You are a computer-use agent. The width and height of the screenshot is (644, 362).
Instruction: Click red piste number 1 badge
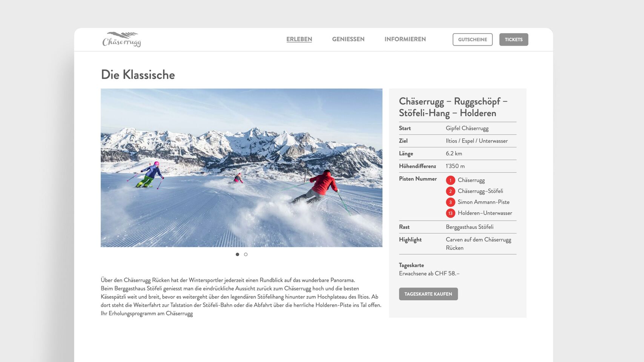coord(450,180)
